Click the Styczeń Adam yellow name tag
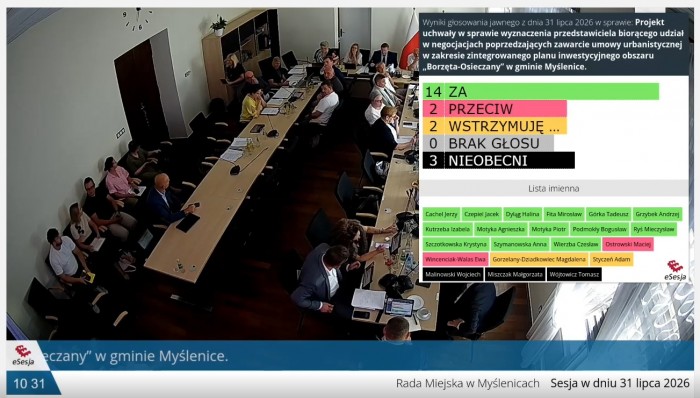The width and height of the screenshot is (700, 398). [x=611, y=259]
